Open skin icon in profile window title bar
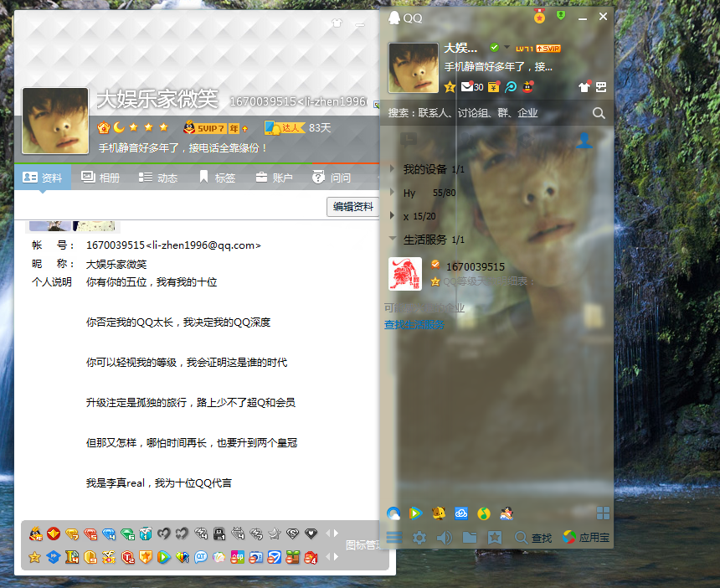This screenshot has width=720, height=588. point(337,23)
